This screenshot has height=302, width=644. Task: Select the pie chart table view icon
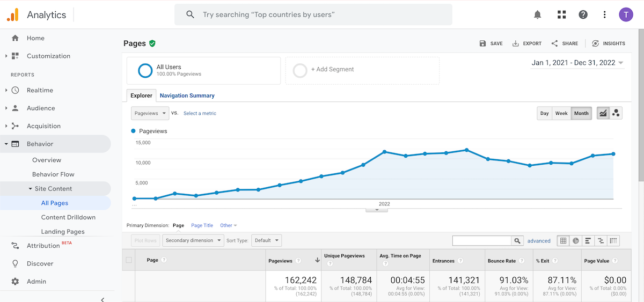[576, 241]
